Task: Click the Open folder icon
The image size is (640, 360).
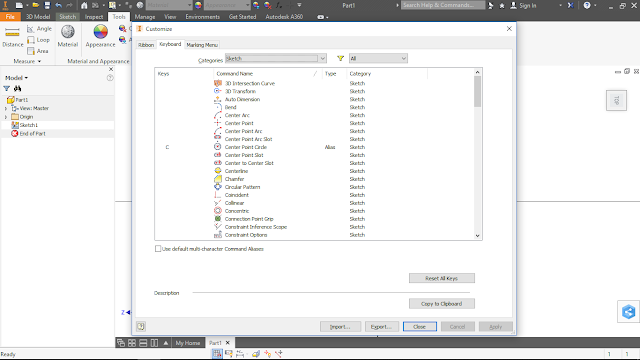Action: tap(36, 5)
